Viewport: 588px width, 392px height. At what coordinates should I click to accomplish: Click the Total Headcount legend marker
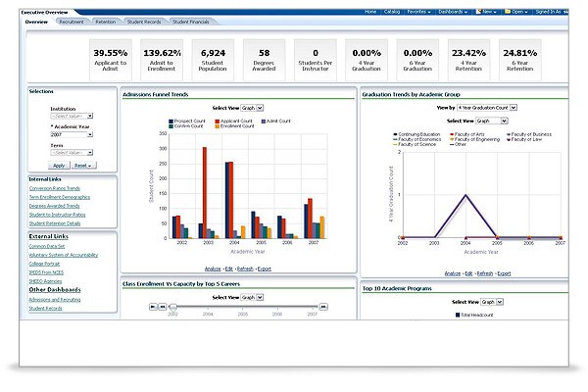point(458,316)
